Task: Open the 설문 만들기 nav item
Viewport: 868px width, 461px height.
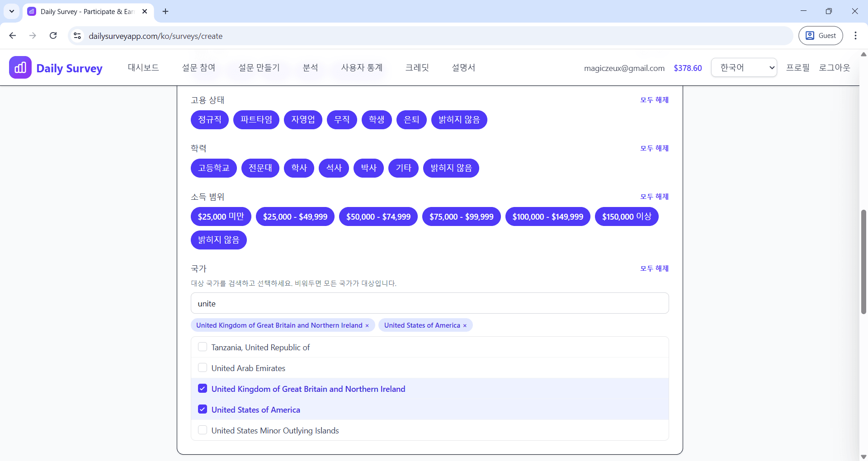Action: 259,68
